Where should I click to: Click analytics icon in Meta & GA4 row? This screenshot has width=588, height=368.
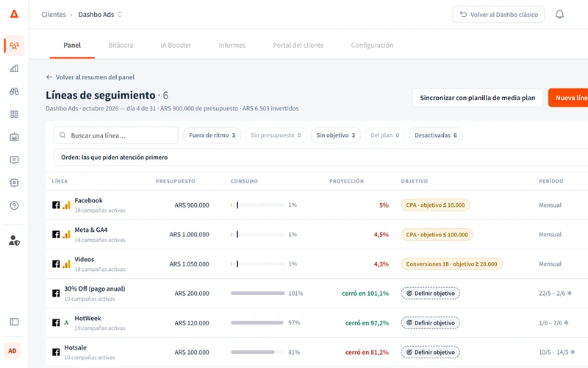click(66, 235)
